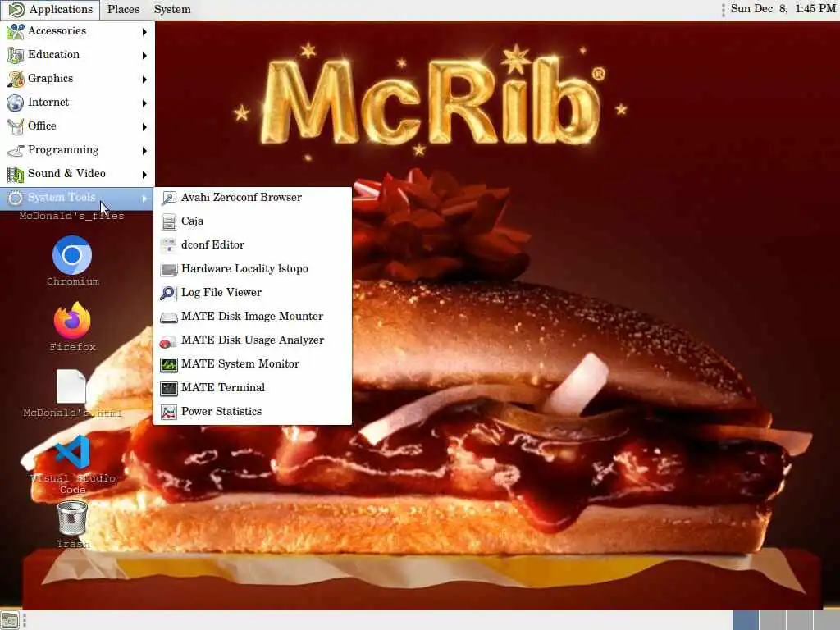Select Hardware Locality lstopo text entry

[244, 268]
